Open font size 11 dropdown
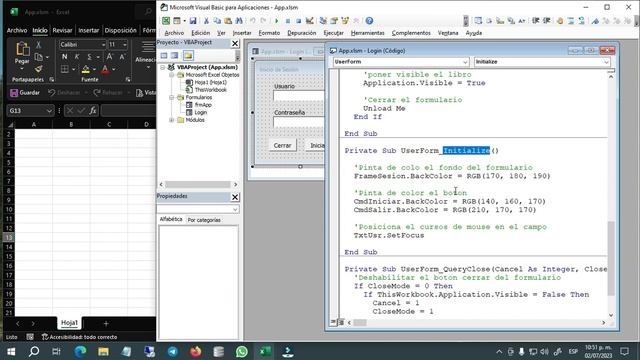The height and width of the screenshot is (360, 640). pos(124,44)
